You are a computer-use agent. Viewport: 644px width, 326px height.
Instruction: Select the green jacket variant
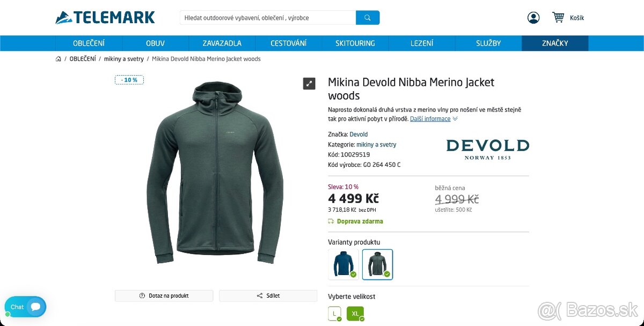tap(377, 264)
